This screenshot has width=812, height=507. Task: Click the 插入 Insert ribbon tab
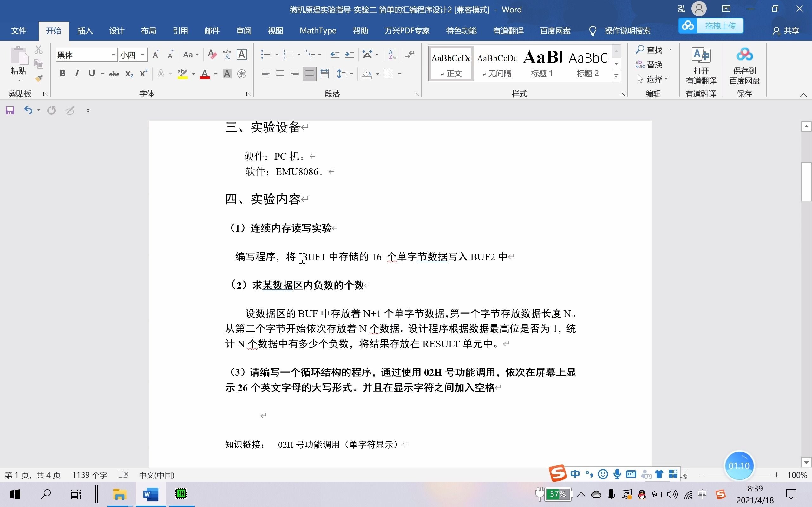pyautogui.click(x=85, y=30)
